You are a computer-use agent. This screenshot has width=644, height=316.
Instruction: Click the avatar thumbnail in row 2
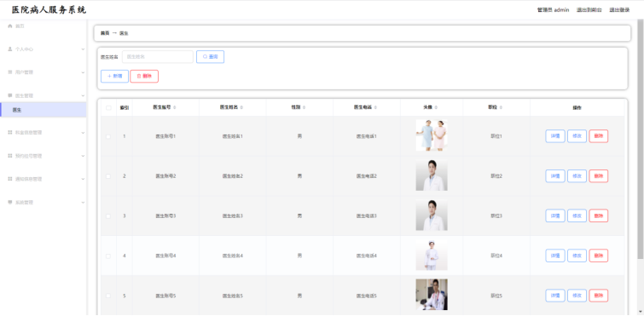[432, 175]
